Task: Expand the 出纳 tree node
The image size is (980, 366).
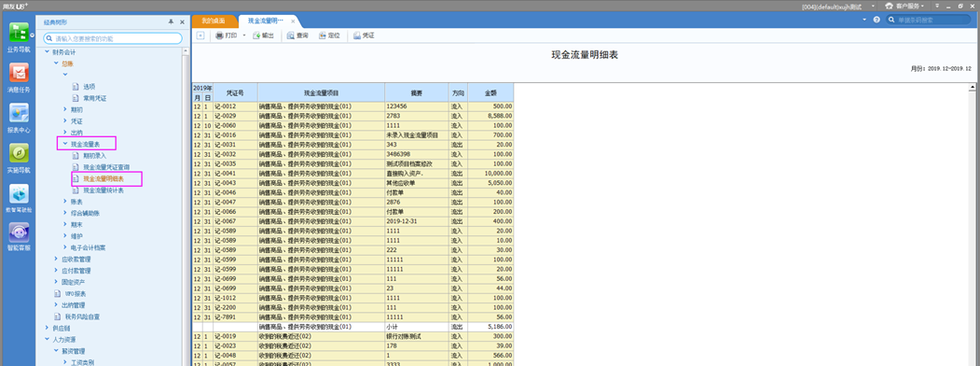Action: tap(64, 133)
